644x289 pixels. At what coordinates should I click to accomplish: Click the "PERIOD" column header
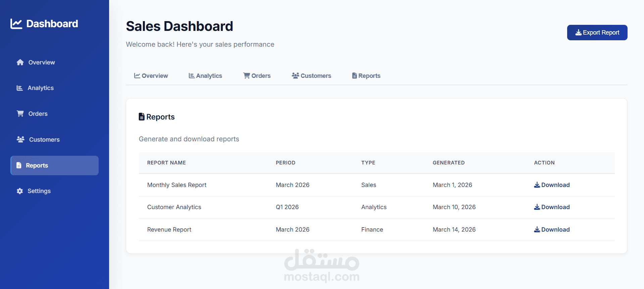[x=286, y=163]
